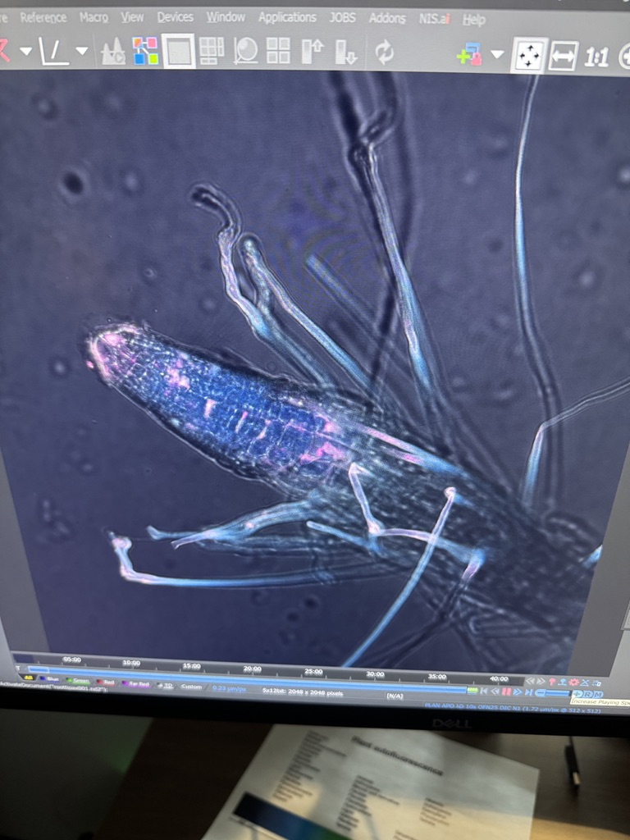Click the gray double-left arrows above playback
Screen dimensions: 630x840
[530, 681]
